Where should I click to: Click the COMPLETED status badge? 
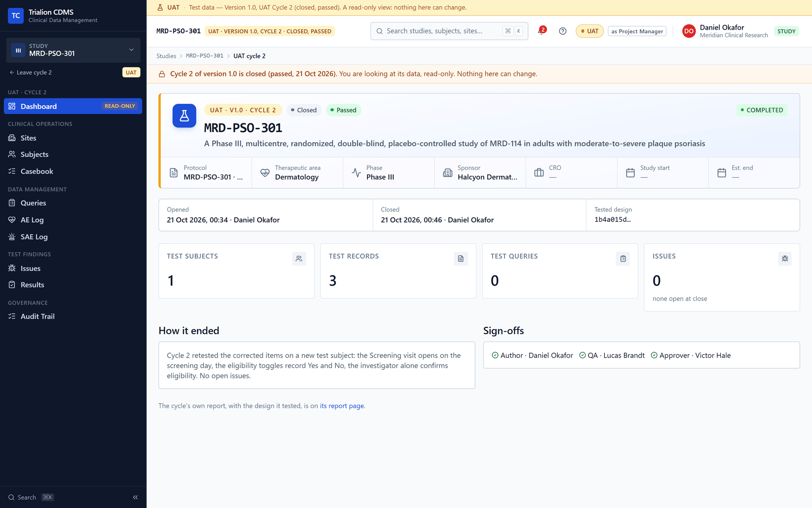(x=762, y=110)
